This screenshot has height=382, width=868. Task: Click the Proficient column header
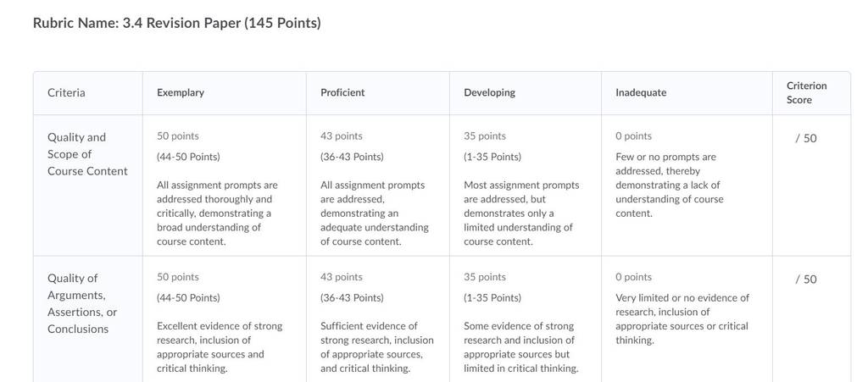(342, 93)
